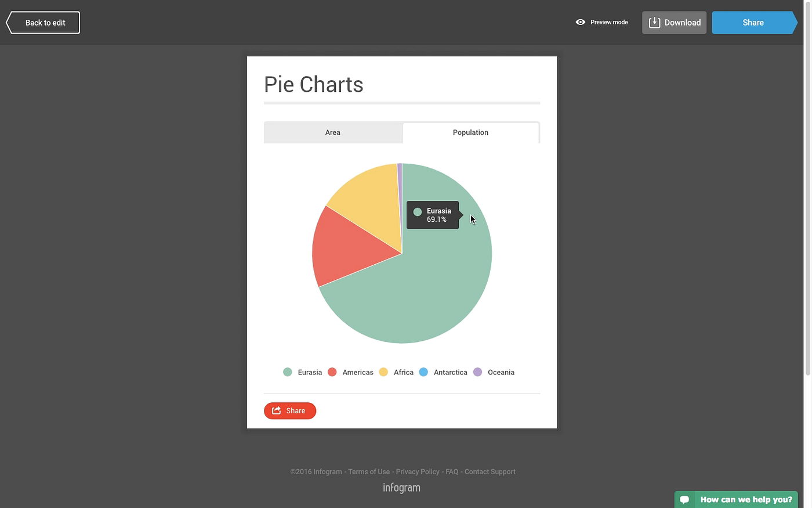Click the Preview mode eye icon
The width and height of the screenshot is (812, 508).
[x=580, y=21]
